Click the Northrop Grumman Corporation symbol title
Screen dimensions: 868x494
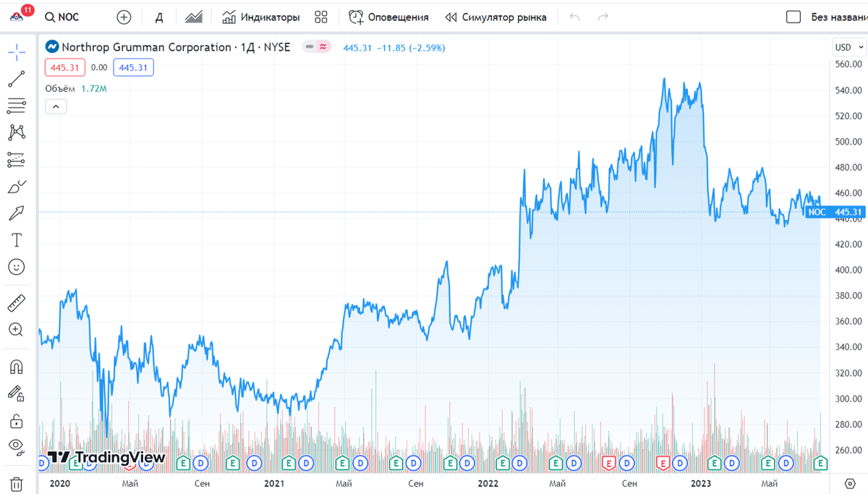click(146, 47)
